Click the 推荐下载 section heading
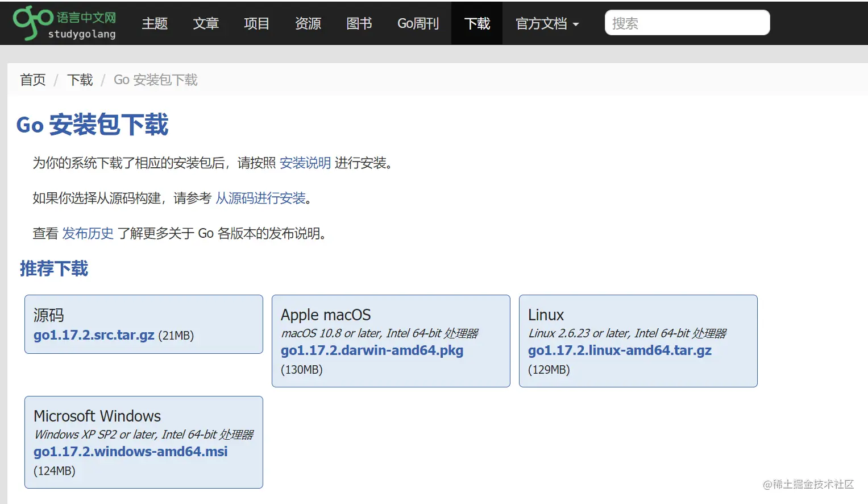 (x=54, y=268)
